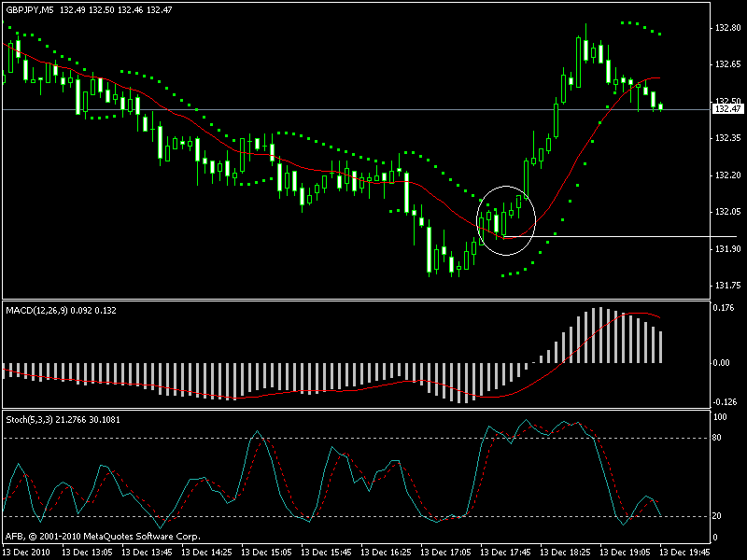
Task: Click the stochastic 20 level label
Action: pyautogui.click(x=719, y=515)
